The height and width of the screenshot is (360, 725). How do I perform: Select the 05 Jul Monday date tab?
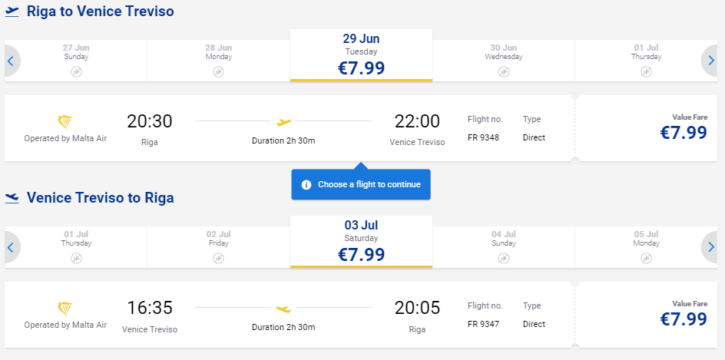(646, 247)
